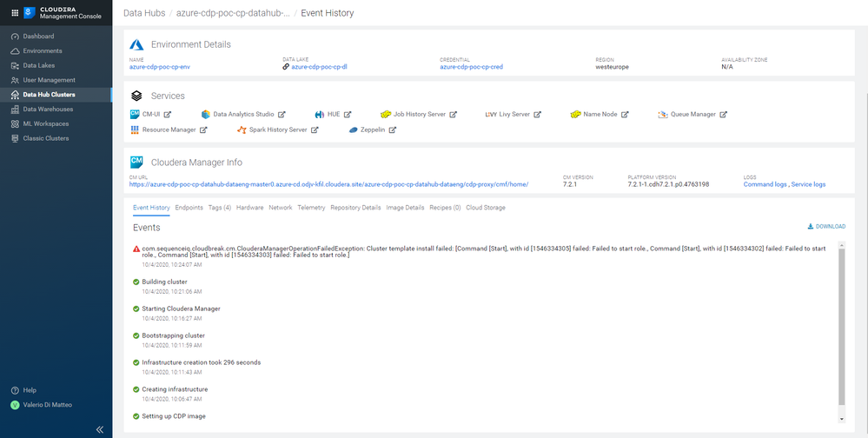Open the Resource Manager service

coord(169,130)
